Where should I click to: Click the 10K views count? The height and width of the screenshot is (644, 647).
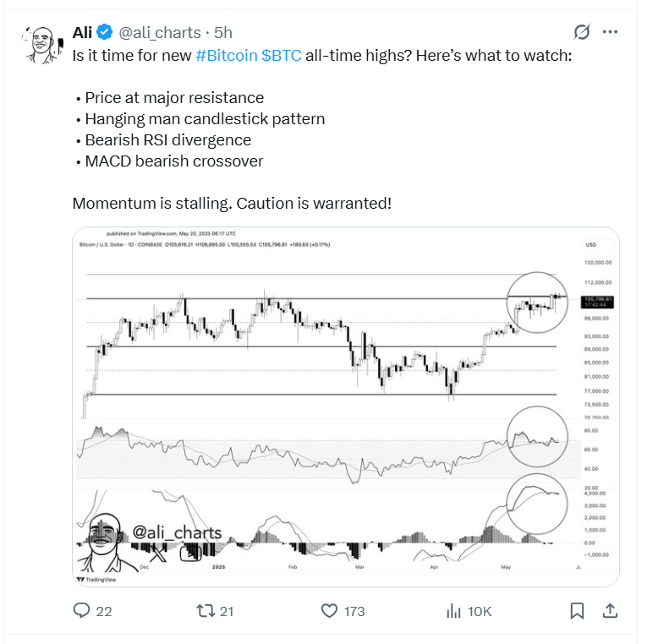(480, 610)
